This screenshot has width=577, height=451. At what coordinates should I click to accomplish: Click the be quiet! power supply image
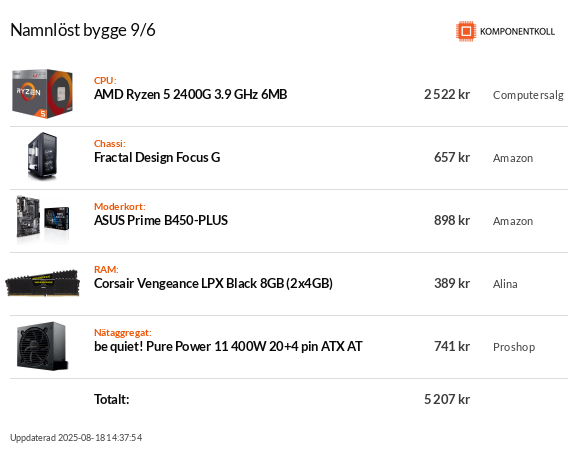click(x=42, y=346)
